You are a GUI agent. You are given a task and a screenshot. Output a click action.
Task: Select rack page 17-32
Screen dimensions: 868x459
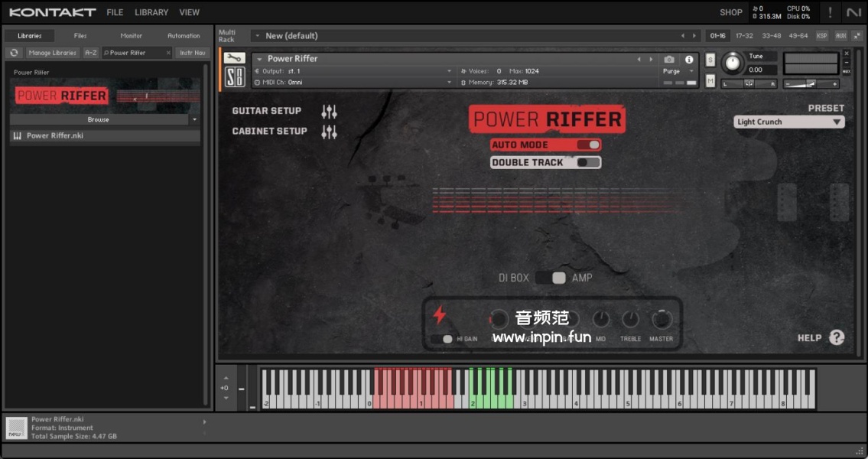coord(744,35)
